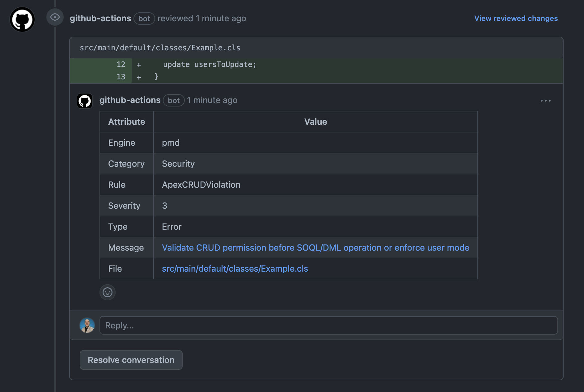Click the file path header of the diff
584x392 pixels.
point(160,48)
